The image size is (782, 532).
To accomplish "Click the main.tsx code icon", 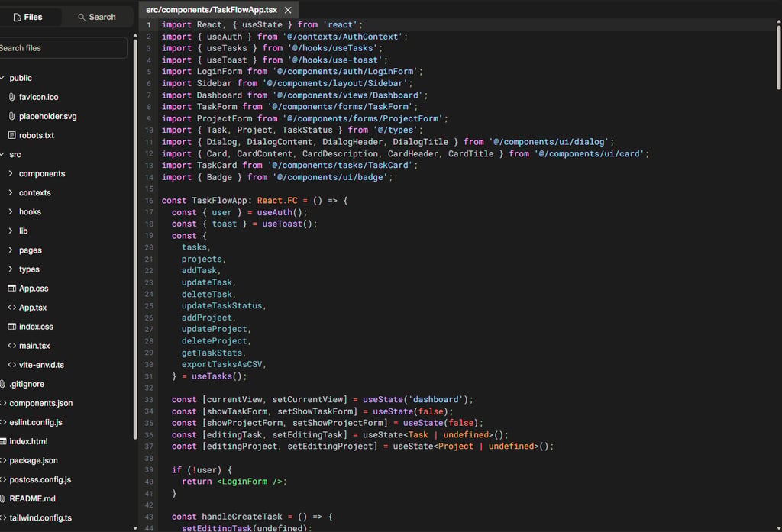I will coord(11,346).
